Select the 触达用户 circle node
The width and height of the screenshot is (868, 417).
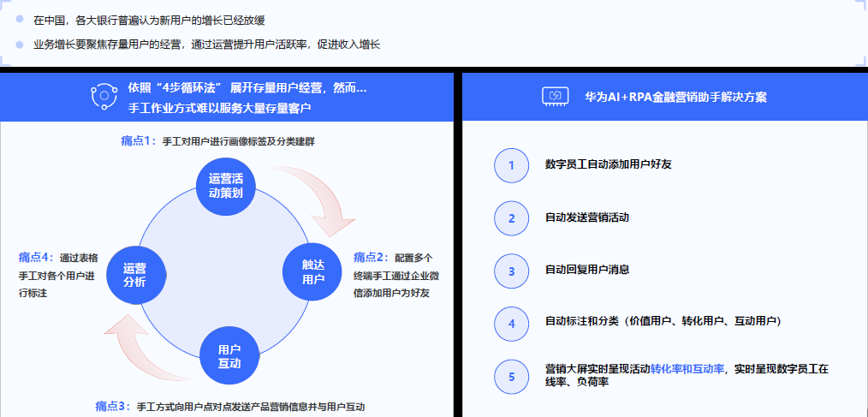(x=312, y=271)
